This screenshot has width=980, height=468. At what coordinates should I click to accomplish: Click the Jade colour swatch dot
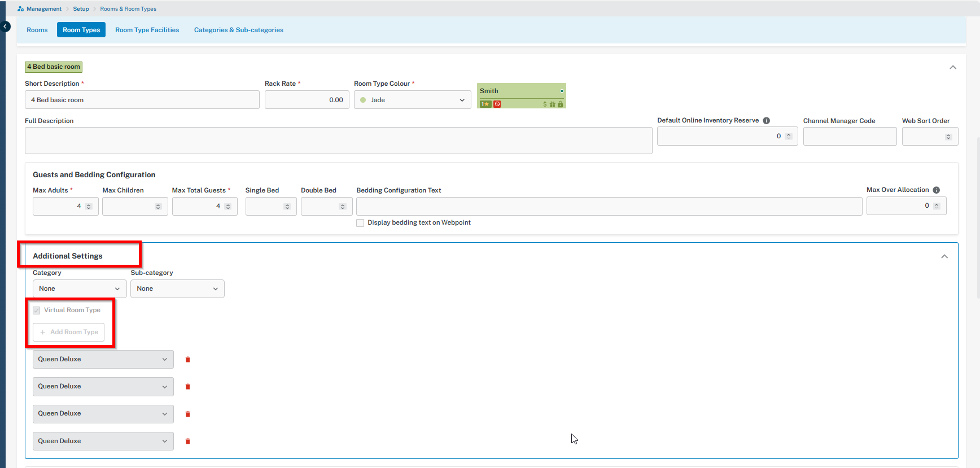[x=363, y=100]
